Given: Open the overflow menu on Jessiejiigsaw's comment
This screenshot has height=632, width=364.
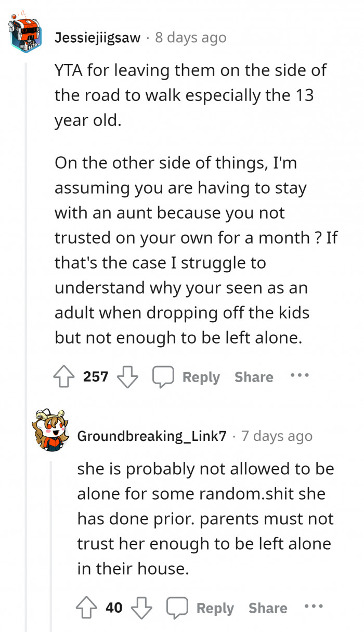Looking at the screenshot, I should click(300, 375).
